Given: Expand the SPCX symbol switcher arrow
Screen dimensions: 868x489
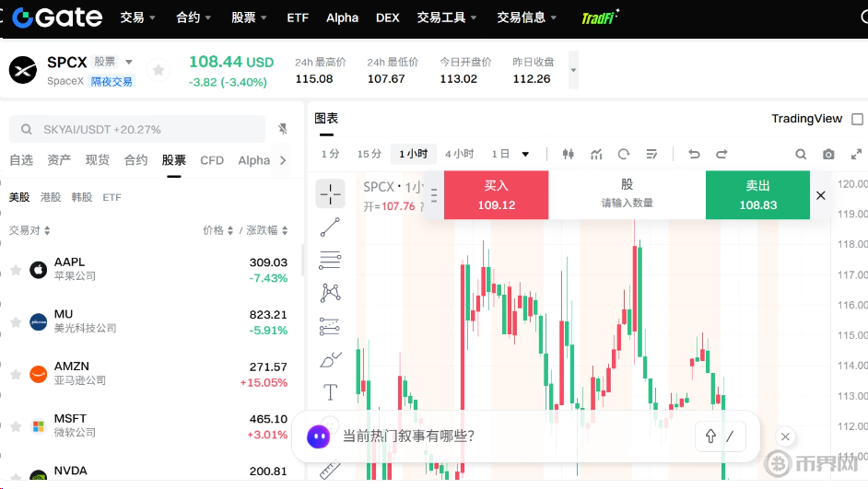Looking at the screenshot, I should coord(129,62).
